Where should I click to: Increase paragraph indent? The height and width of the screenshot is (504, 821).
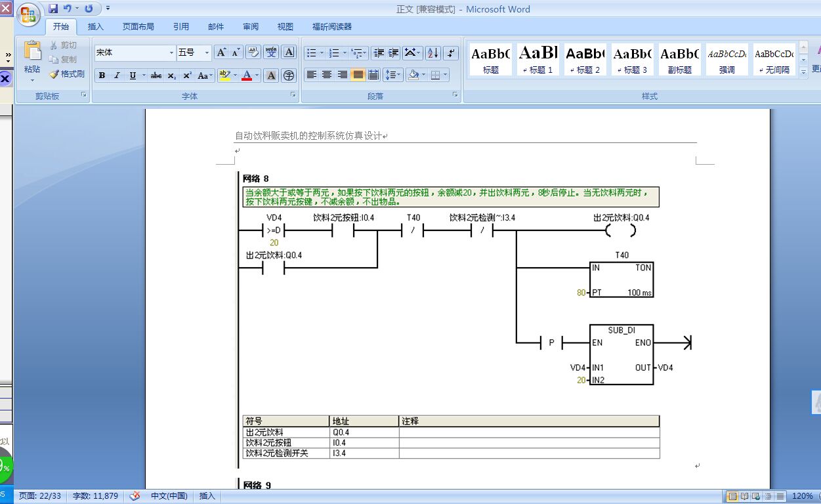[394, 52]
